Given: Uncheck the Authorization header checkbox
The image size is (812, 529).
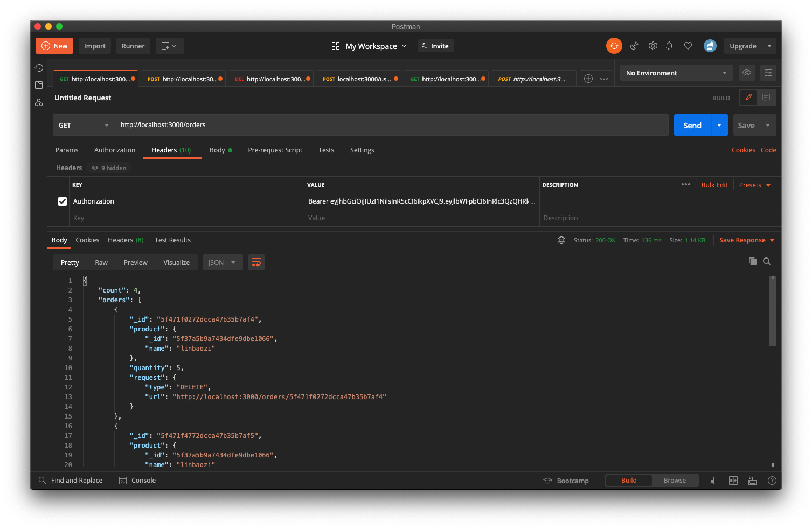Looking at the screenshot, I should 63,201.
